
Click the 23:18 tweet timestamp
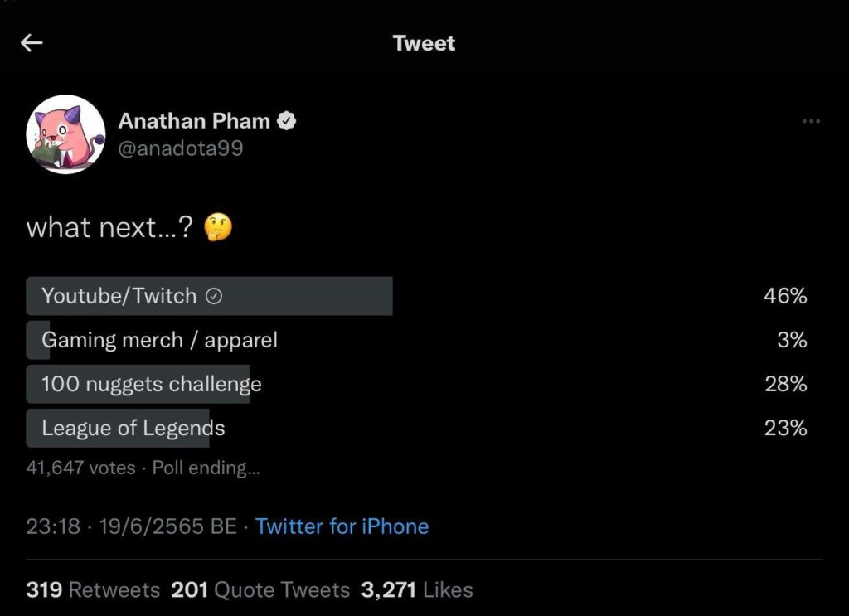tap(53, 526)
